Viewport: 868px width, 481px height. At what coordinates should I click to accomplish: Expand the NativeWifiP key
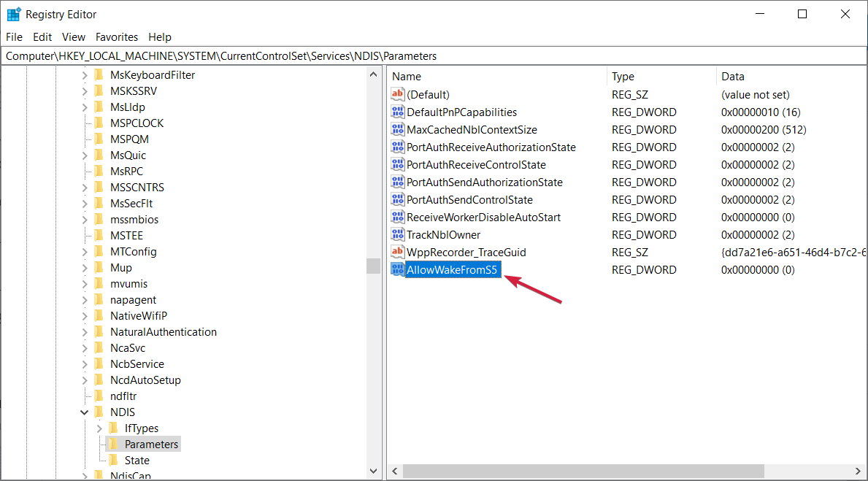click(84, 315)
